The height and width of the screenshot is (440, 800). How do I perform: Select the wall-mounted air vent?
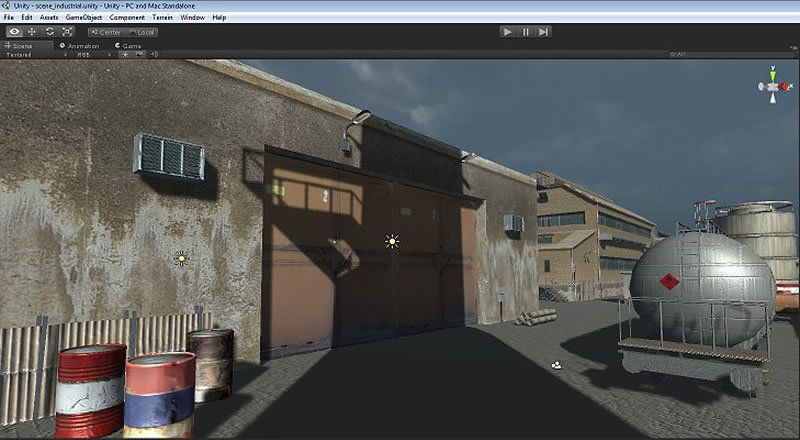coord(169,156)
